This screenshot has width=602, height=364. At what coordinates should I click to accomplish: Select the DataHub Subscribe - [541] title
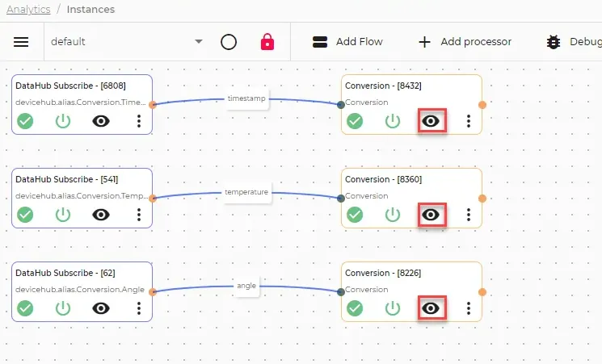click(67, 179)
